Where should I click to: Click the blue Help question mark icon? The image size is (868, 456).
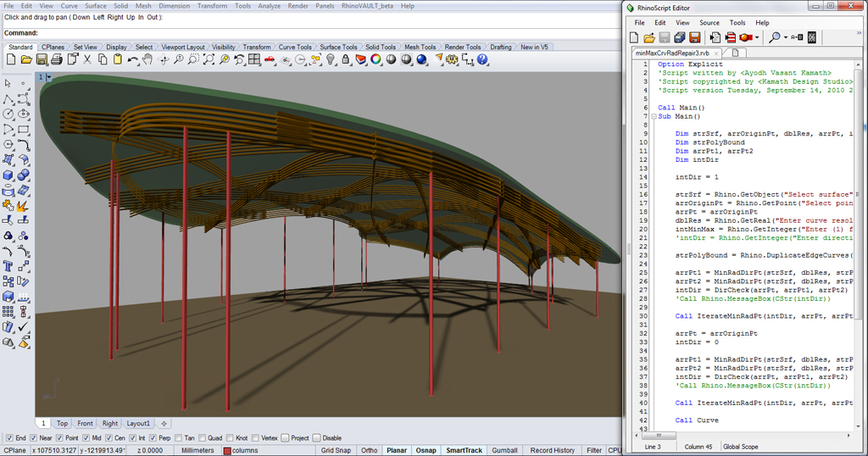pyautogui.click(x=482, y=59)
